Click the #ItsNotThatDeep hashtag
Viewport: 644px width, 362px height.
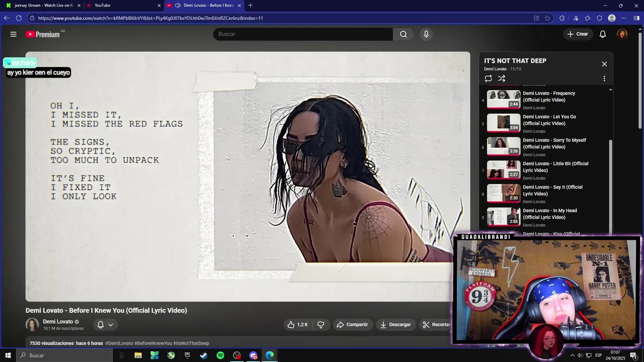coord(191,343)
